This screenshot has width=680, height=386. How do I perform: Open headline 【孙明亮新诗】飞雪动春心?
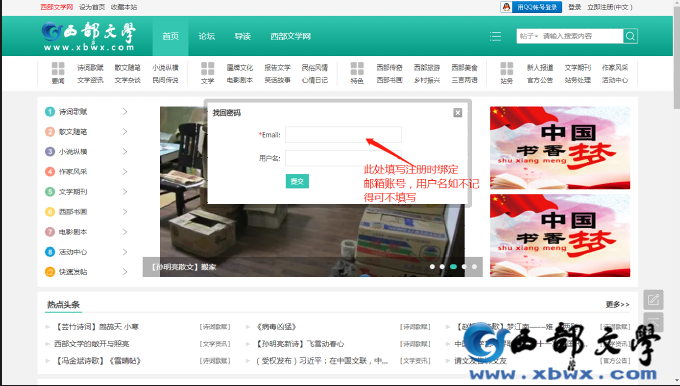click(300, 344)
